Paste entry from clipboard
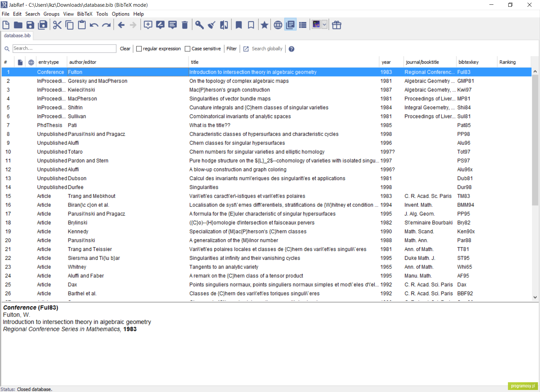The image size is (540, 392). click(82, 25)
